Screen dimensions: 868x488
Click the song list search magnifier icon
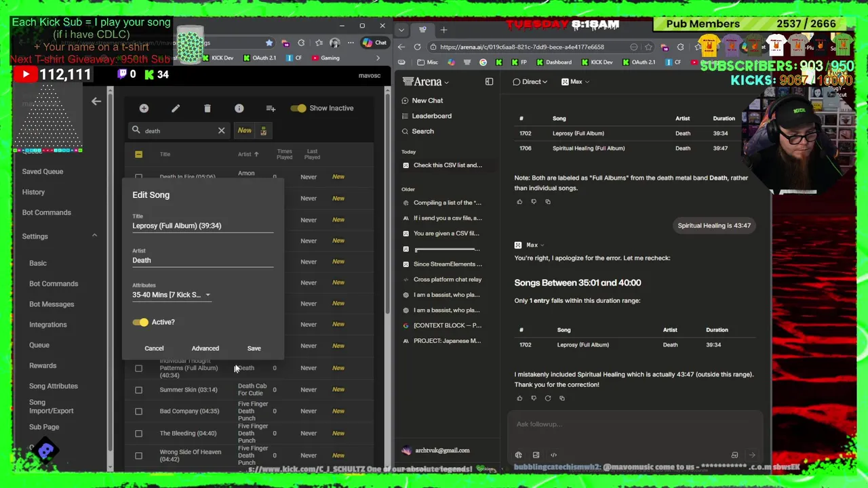tap(136, 130)
